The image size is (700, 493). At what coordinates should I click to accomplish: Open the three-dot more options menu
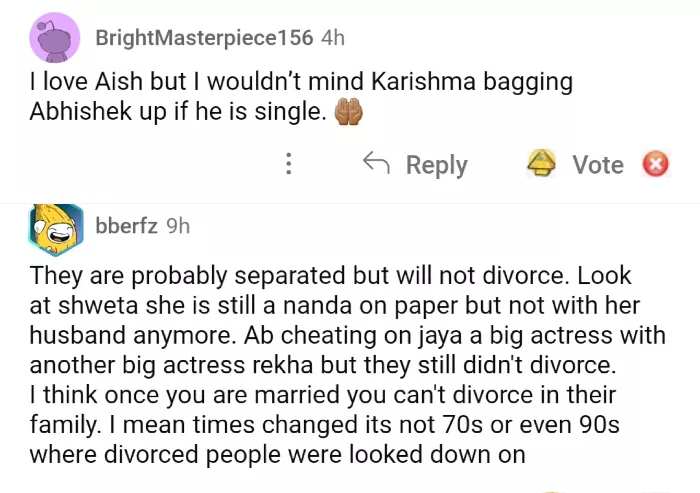[289, 164]
